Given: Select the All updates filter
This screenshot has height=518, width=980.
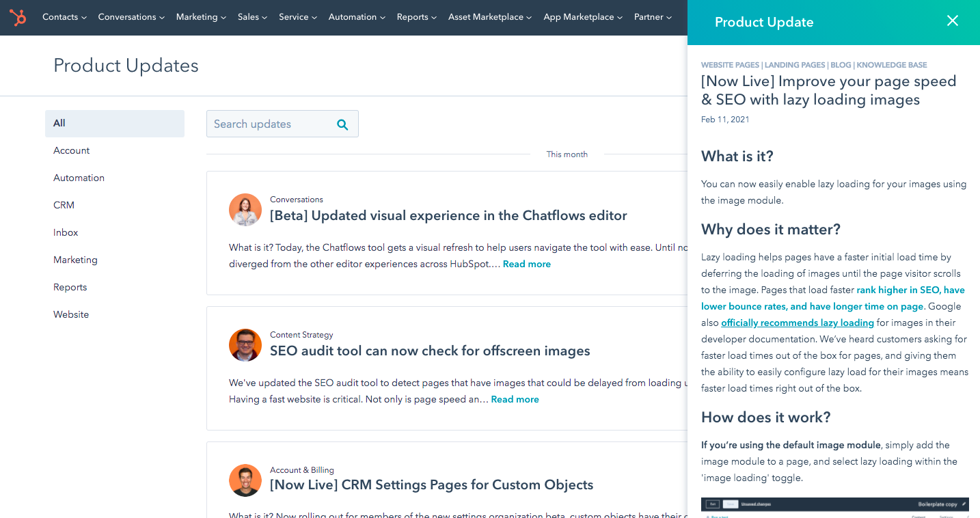Looking at the screenshot, I should coord(58,123).
